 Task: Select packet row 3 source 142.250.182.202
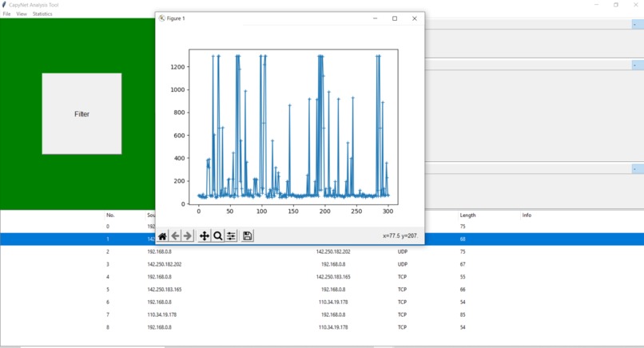[165, 264]
